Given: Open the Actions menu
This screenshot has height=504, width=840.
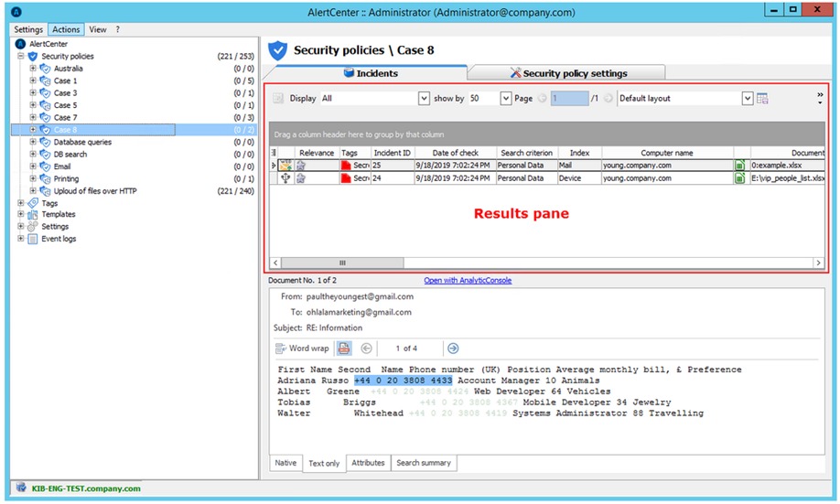Looking at the screenshot, I should 66,29.
